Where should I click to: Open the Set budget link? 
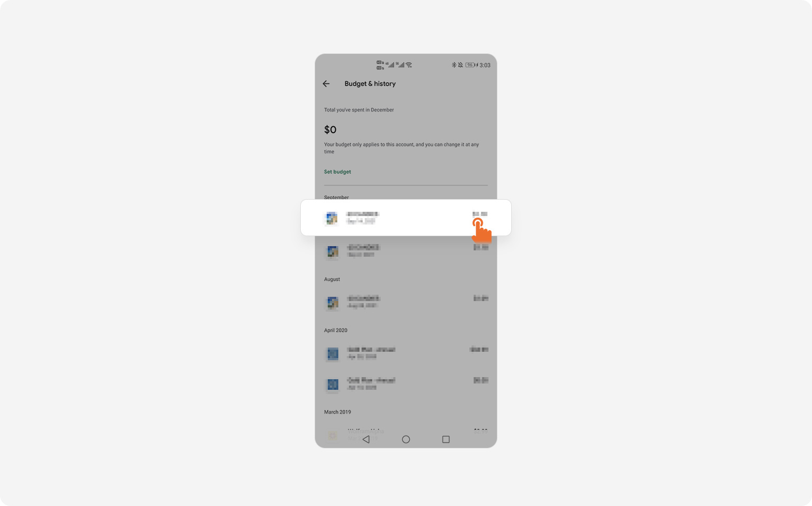(337, 172)
